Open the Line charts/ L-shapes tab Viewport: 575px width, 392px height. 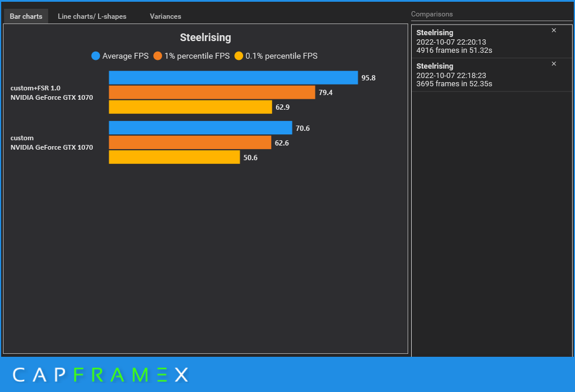click(x=92, y=16)
